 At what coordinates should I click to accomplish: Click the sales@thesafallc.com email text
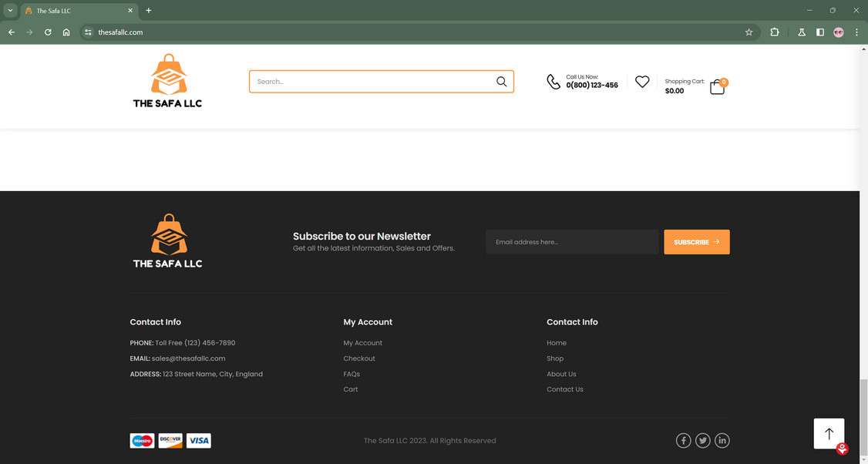point(188,358)
